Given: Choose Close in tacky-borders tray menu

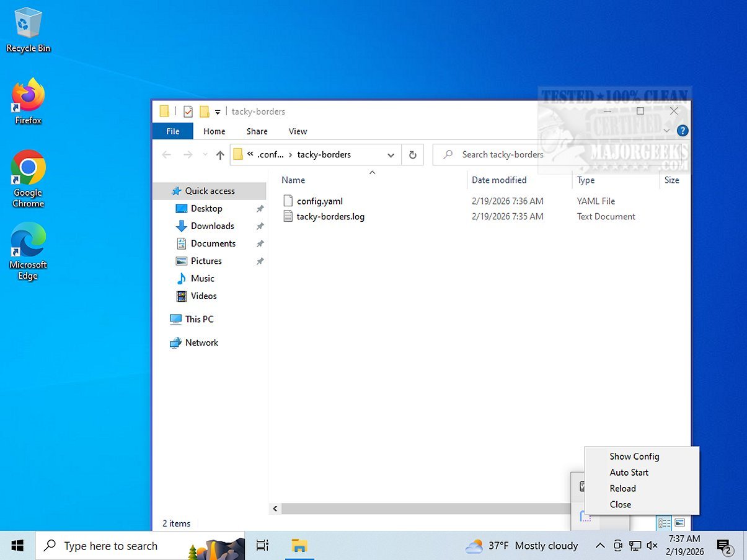Looking at the screenshot, I should [620, 505].
